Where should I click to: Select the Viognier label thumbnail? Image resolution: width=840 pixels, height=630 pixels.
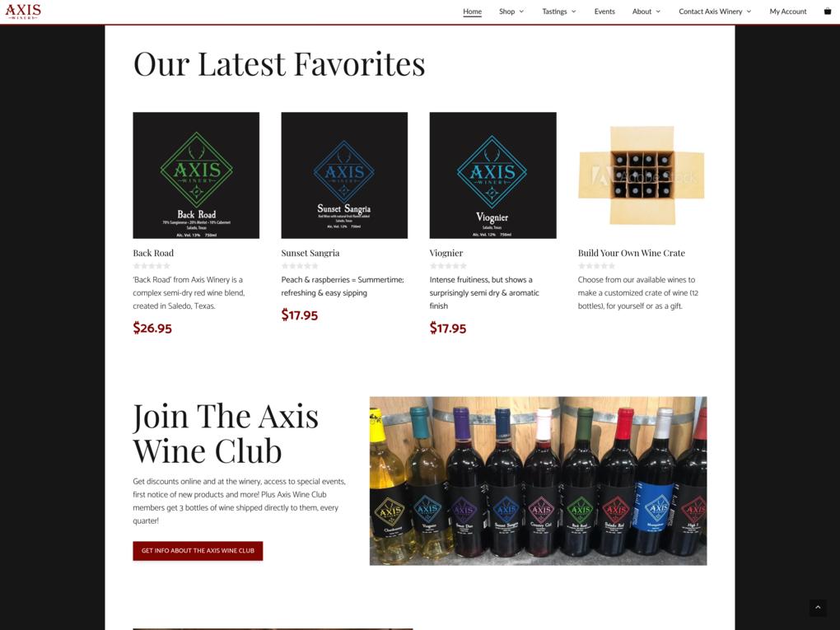(492, 175)
